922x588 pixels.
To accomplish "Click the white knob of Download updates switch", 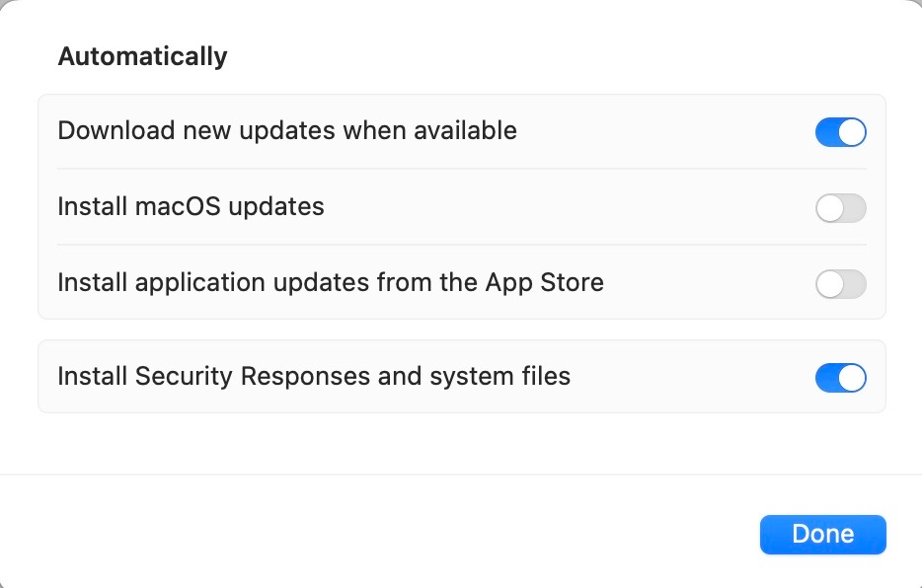I will coord(852,131).
